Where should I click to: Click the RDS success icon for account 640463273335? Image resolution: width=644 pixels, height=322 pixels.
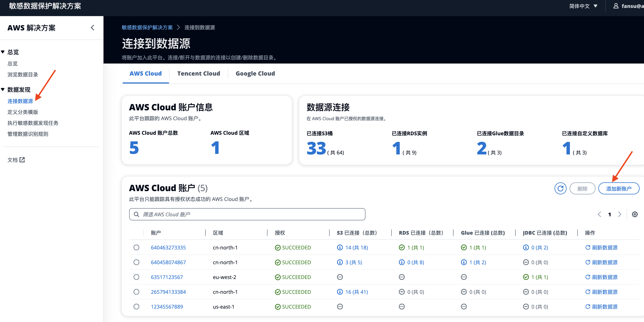(402, 248)
